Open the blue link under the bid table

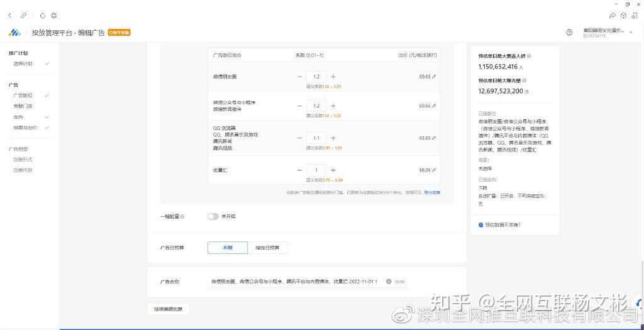[432, 192]
